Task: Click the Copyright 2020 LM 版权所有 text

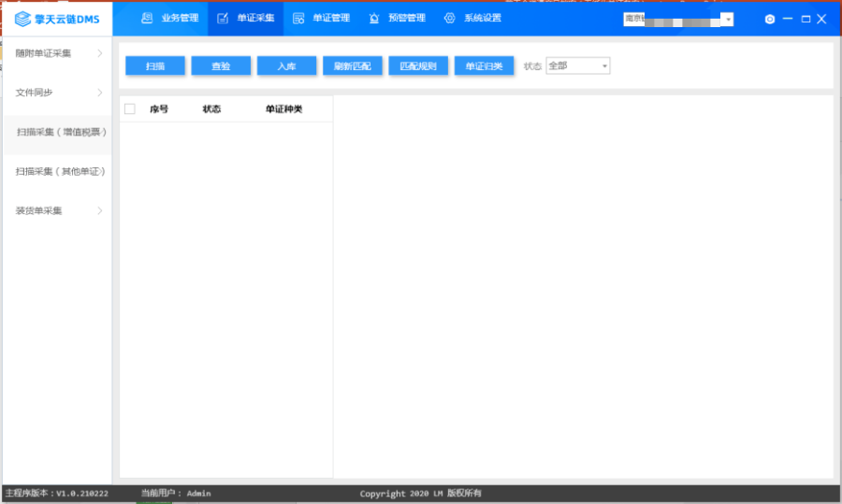Action: coord(420,494)
